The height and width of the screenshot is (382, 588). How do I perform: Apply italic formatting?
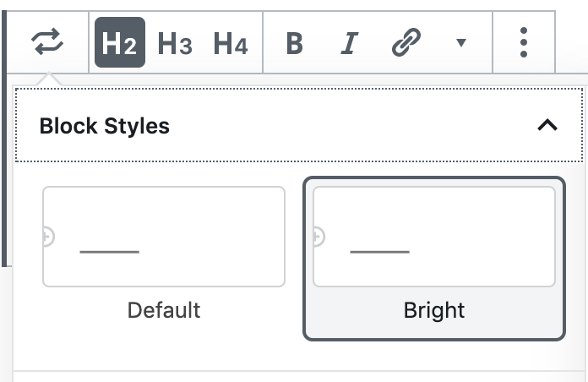point(348,43)
